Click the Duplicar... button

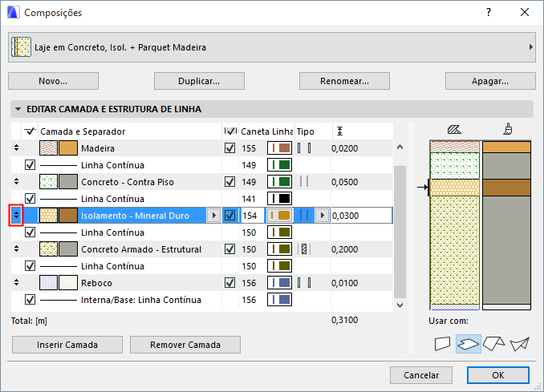pos(199,81)
